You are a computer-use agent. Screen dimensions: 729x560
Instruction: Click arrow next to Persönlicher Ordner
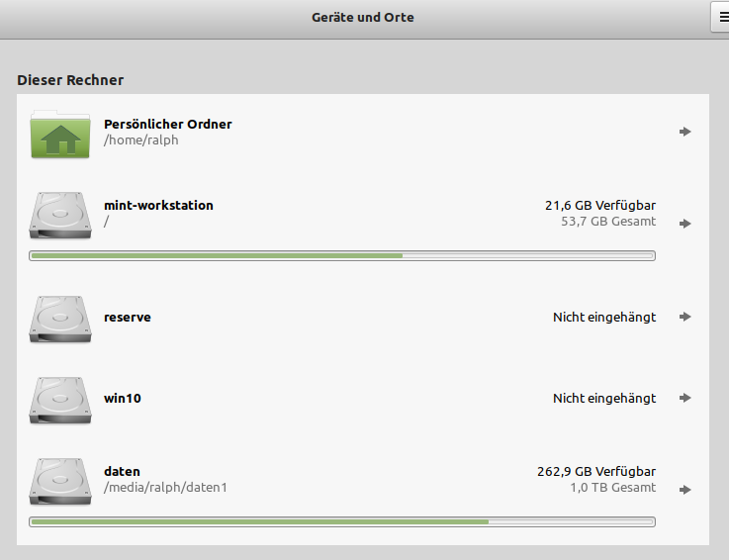click(684, 132)
